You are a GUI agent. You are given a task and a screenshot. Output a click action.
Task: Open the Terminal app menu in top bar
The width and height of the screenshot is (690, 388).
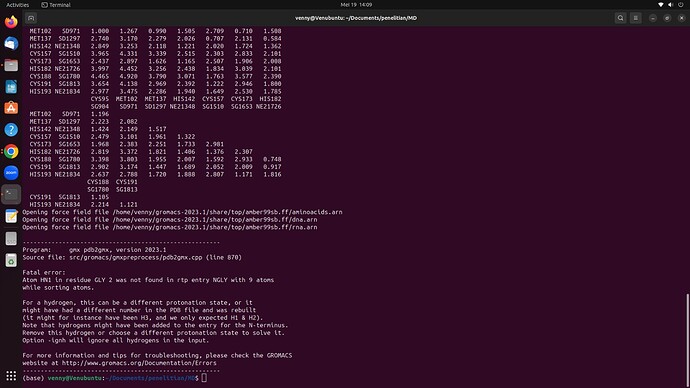pos(56,5)
